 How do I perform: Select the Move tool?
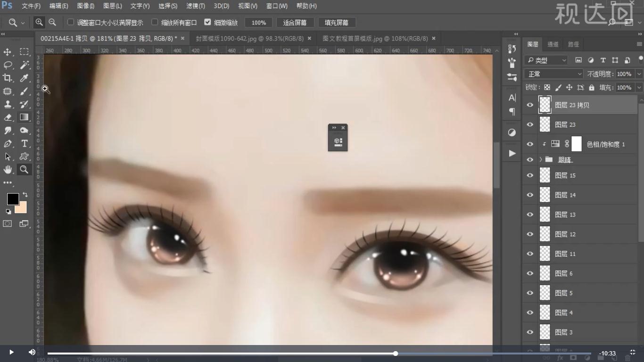(8, 52)
